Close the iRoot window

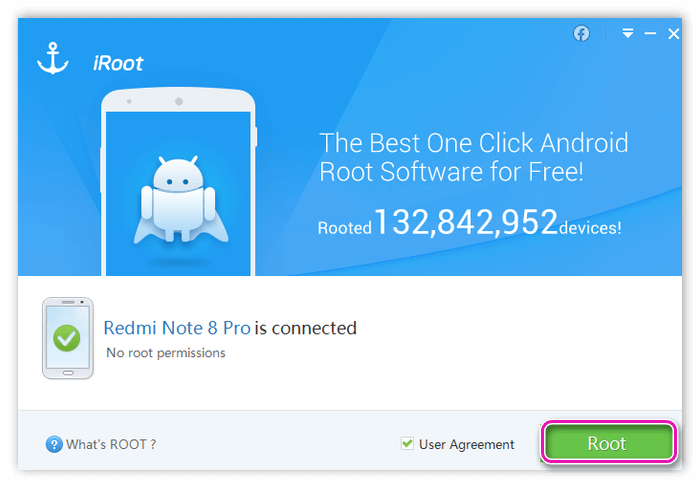(x=674, y=33)
